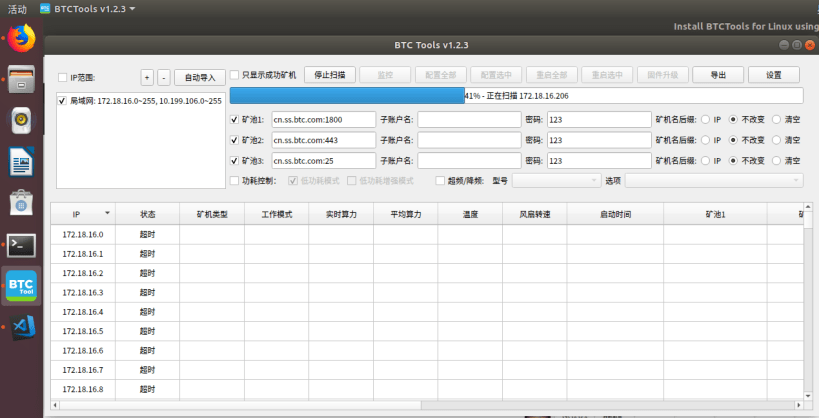Click the 实时算力 column header
The width and height of the screenshot is (819, 418).
[341, 214]
